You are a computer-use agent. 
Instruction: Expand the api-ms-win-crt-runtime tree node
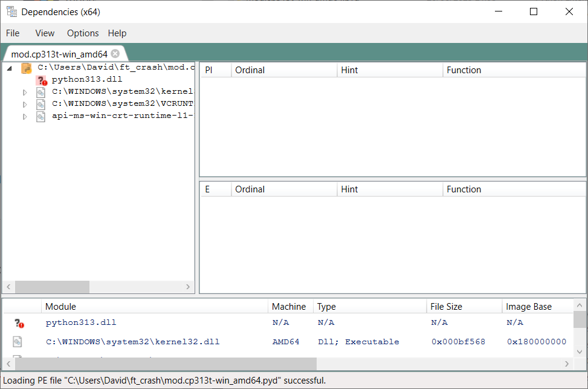tap(25, 117)
